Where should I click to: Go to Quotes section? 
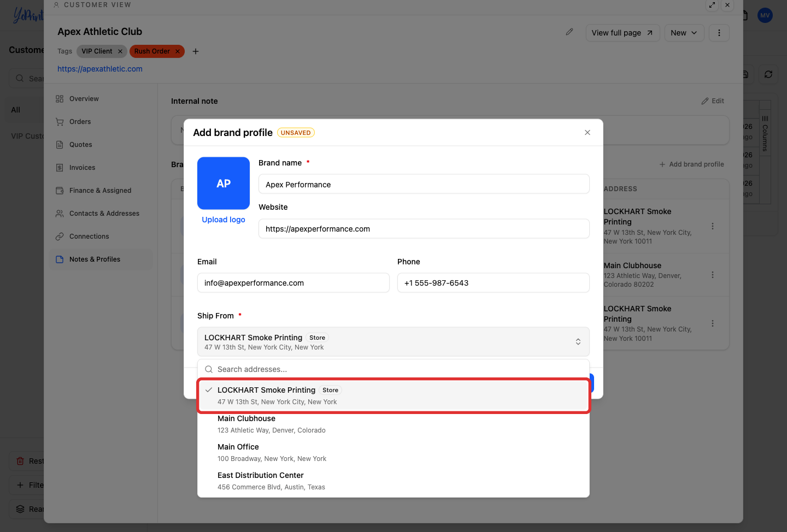[x=80, y=145]
